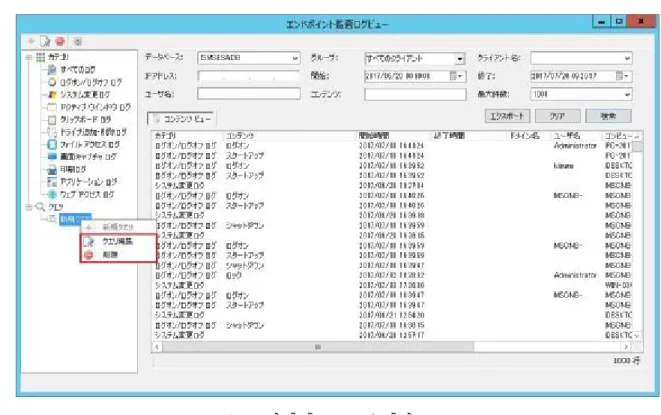Image resolution: width=661 pixels, height=415 pixels.
Task: Click the horizontal scrollbar right arrow
Action: 626,347
